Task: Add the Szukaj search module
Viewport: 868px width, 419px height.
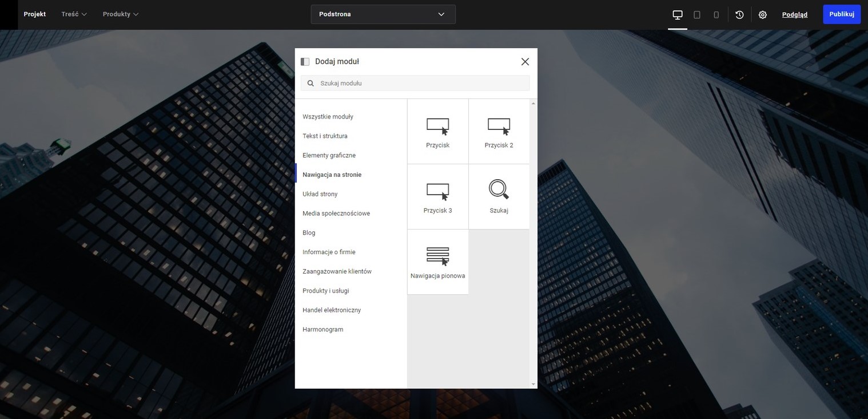Action: (499, 197)
